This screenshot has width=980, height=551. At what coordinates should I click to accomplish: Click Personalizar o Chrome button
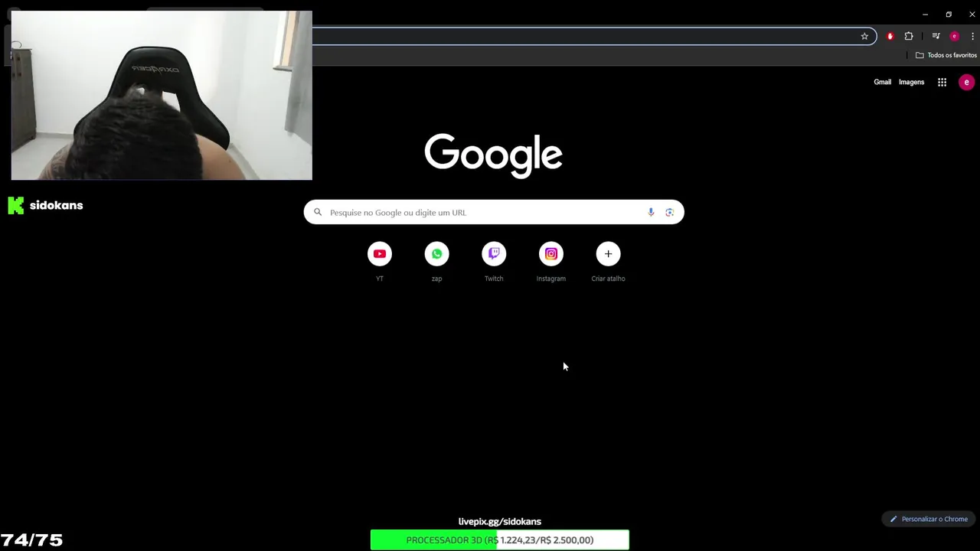[x=928, y=519]
